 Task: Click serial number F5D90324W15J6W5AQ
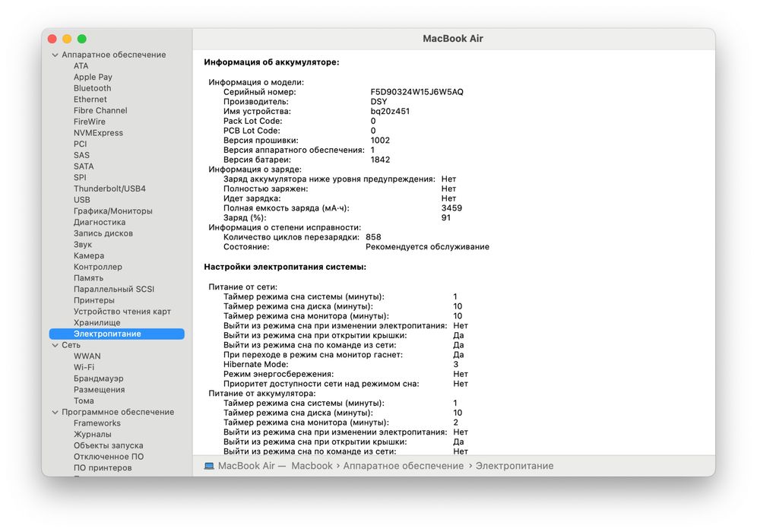point(417,92)
